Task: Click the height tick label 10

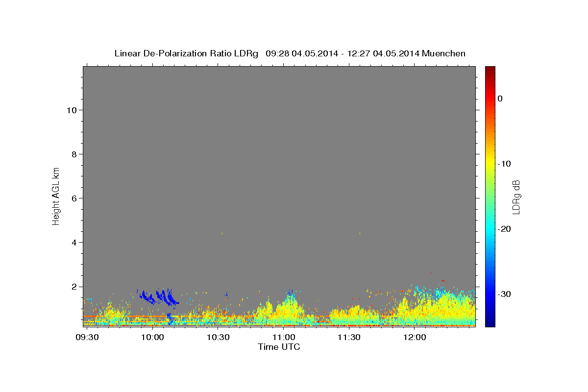Action: pos(73,110)
